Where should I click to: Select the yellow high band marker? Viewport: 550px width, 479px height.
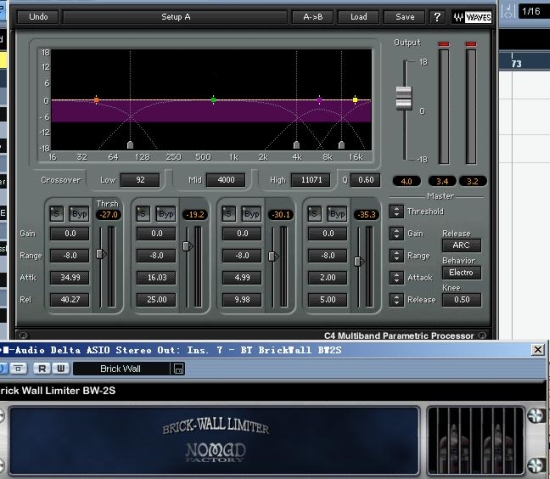(x=355, y=100)
